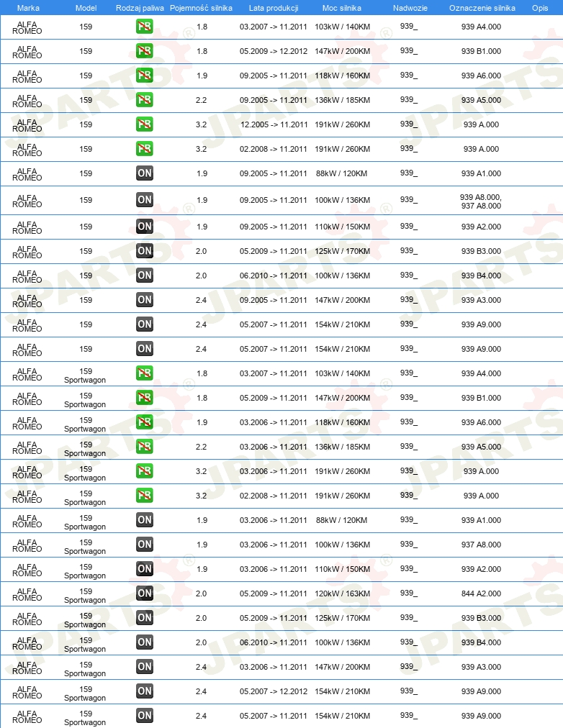
Task: Click 09.2005 -> 11.2011 in 88kW row
Action: (x=274, y=173)
